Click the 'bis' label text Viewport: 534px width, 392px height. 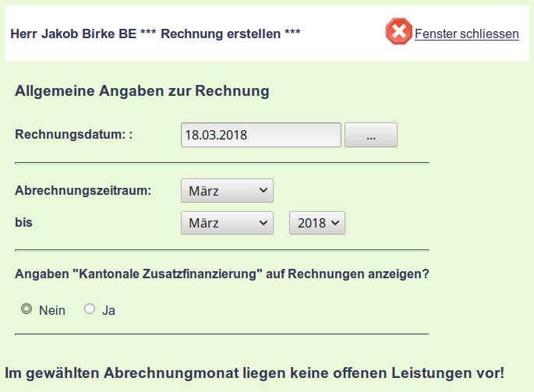coord(23,222)
